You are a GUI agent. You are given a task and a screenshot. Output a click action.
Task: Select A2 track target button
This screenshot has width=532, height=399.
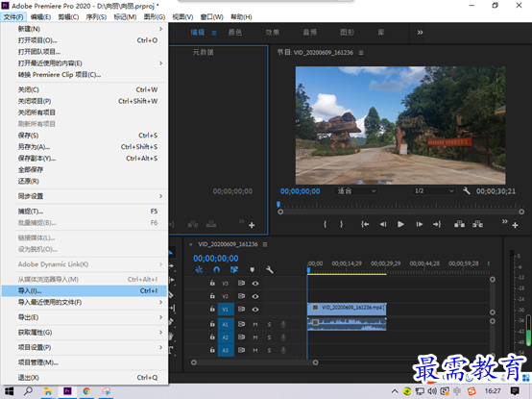pyautogui.click(x=226, y=337)
